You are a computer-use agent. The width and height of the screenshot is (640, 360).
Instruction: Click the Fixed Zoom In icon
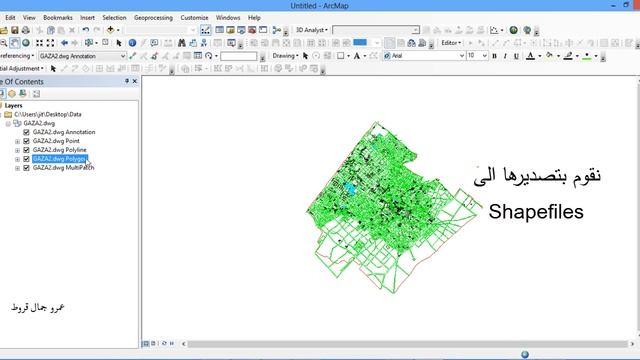pos(39,43)
